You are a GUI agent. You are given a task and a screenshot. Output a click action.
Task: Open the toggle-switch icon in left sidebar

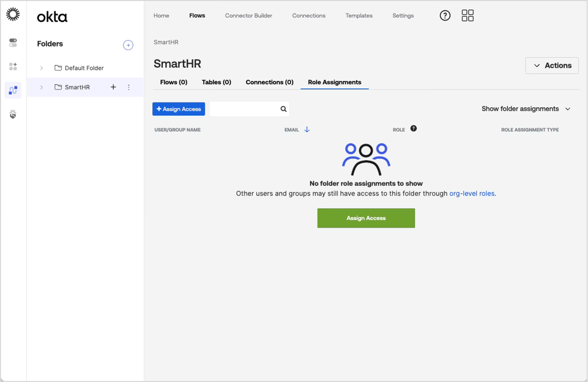[x=13, y=42]
